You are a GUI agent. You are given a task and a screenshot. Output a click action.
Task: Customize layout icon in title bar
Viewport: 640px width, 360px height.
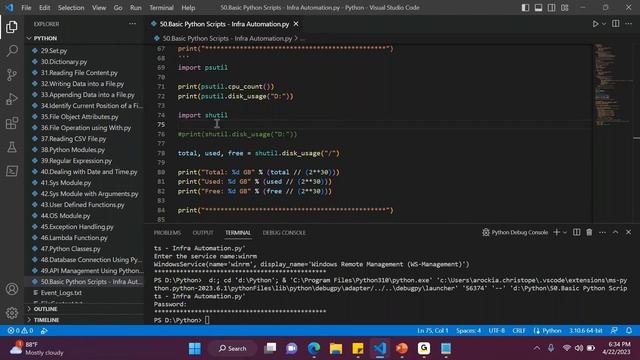point(564,8)
